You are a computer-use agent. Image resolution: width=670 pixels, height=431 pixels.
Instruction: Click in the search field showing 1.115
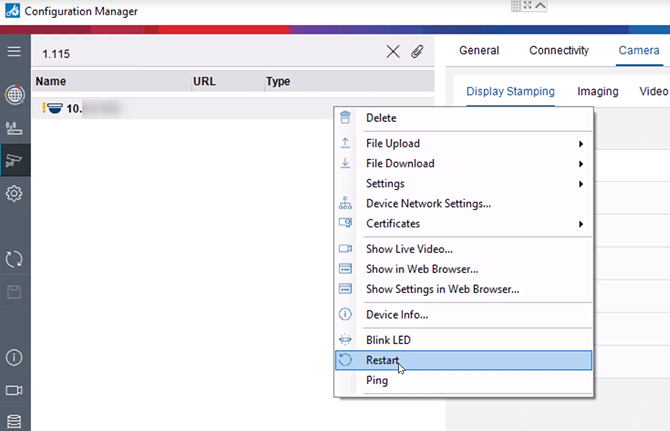pyautogui.click(x=200, y=52)
